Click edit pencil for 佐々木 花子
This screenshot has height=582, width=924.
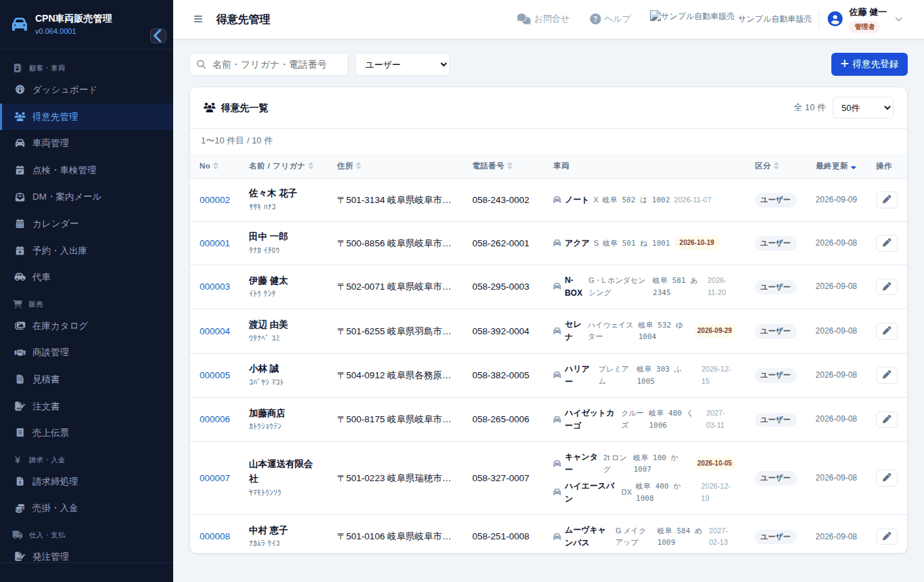pyautogui.click(x=887, y=200)
